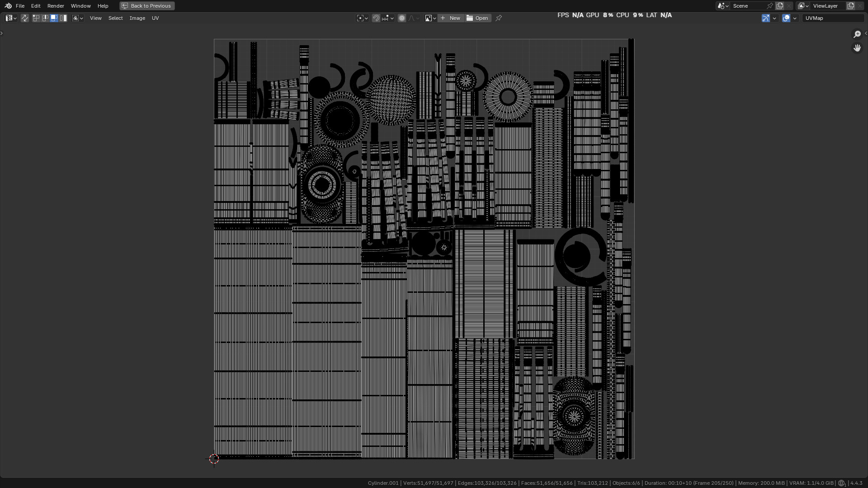This screenshot has height=488, width=868.
Task: Toggle show overlays button
Action: (x=786, y=18)
